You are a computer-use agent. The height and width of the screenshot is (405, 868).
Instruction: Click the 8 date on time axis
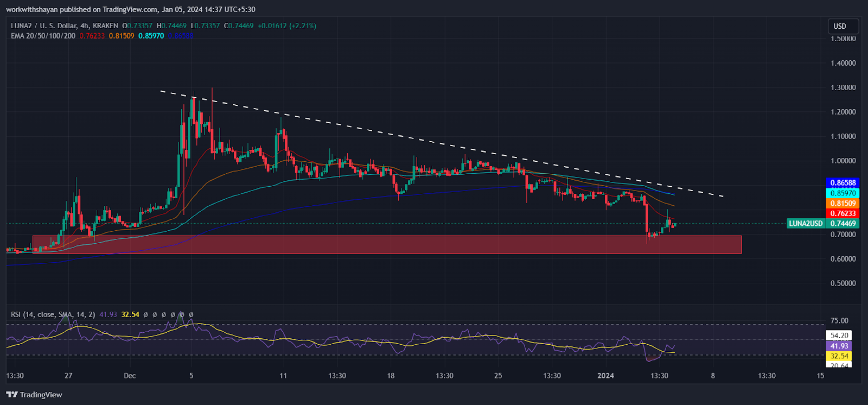tap(713, 376)
